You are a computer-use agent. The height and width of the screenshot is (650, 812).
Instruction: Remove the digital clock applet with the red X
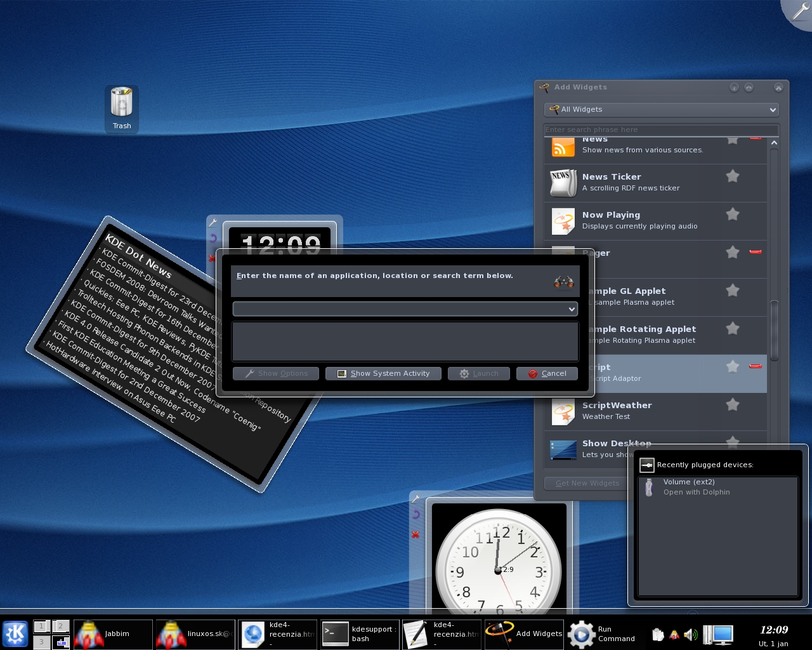pyautogui.click(x=212, y=258)
